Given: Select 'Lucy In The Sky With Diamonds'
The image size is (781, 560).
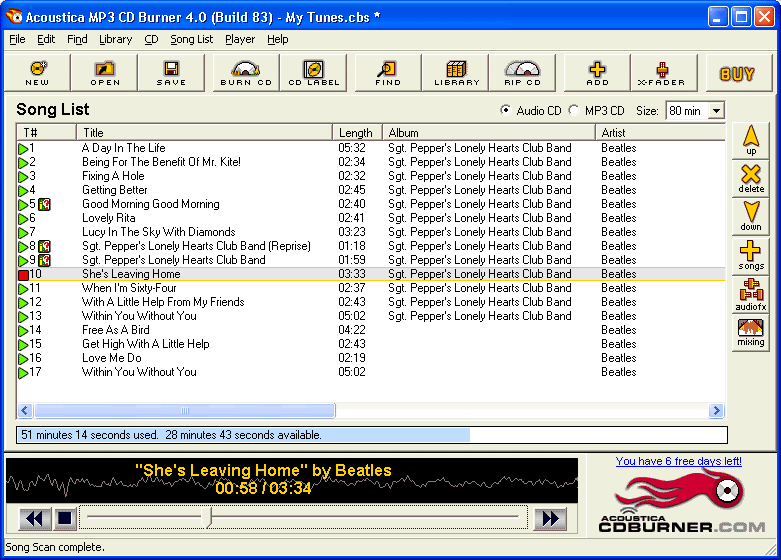Looking at the screenshot, I should pyautogui.click(x=371, y=232).
